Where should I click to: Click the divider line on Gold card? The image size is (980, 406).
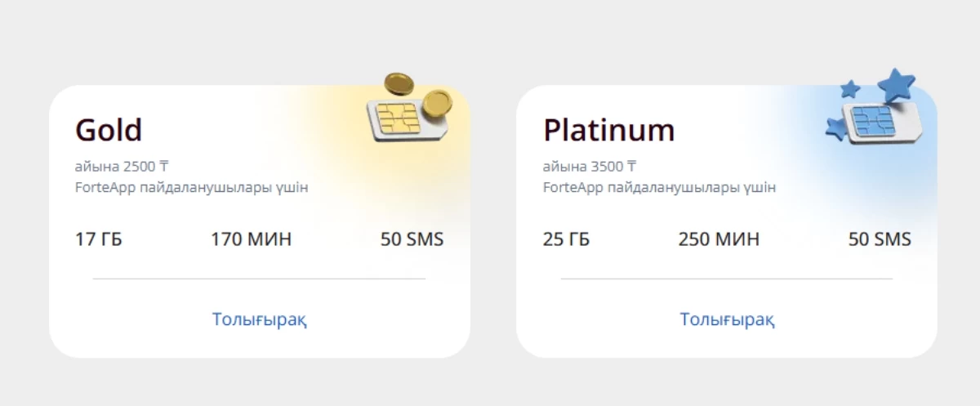259,279
